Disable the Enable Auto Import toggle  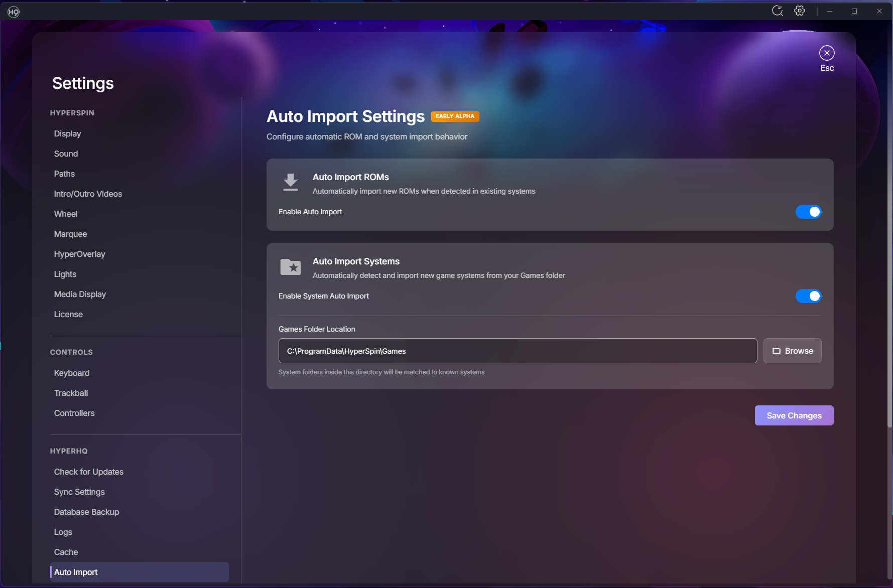coord(808,212)
